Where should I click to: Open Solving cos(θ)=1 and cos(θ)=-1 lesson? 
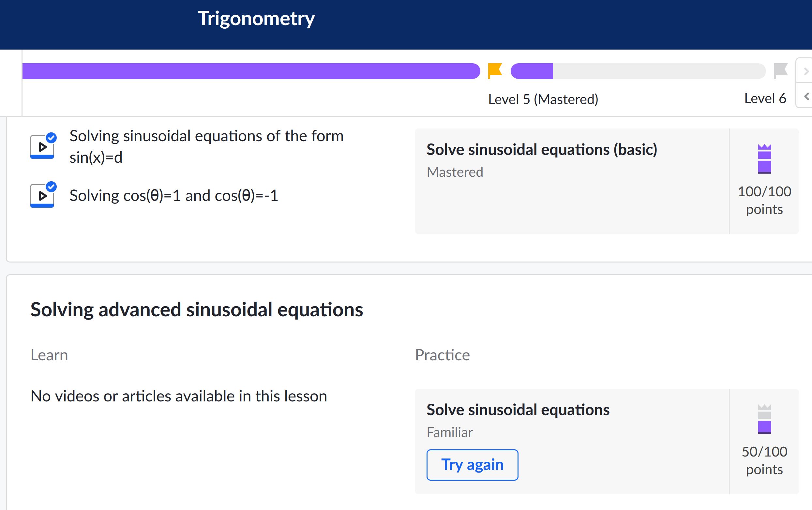(174, 195)
